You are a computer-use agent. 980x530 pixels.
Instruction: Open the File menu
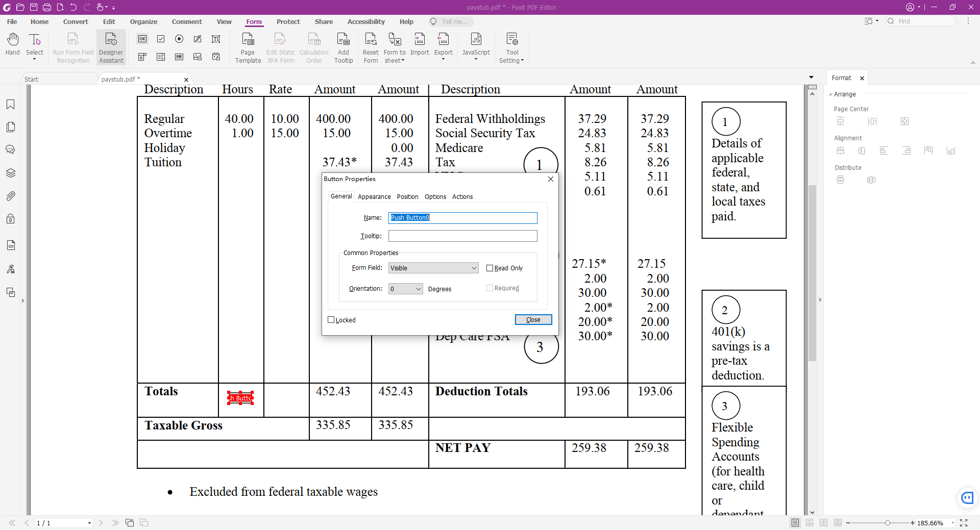pos(12,21)
